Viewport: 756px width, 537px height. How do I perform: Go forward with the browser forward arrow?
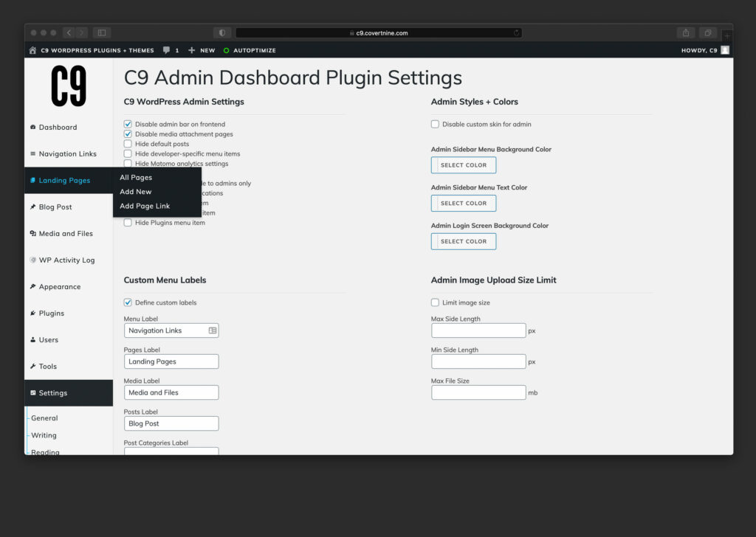pyautogui.click(x=81, y=32)
